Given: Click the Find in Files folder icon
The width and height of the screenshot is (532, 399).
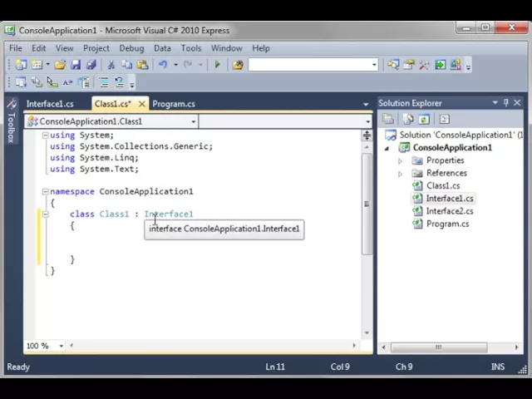Looking at the screenshot, I should click(238, 65).
